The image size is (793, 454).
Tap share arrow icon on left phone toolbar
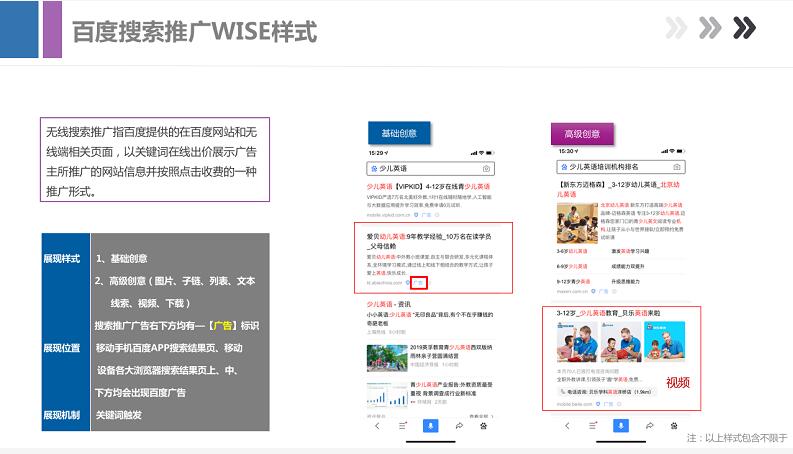click(x=458, y=425)
